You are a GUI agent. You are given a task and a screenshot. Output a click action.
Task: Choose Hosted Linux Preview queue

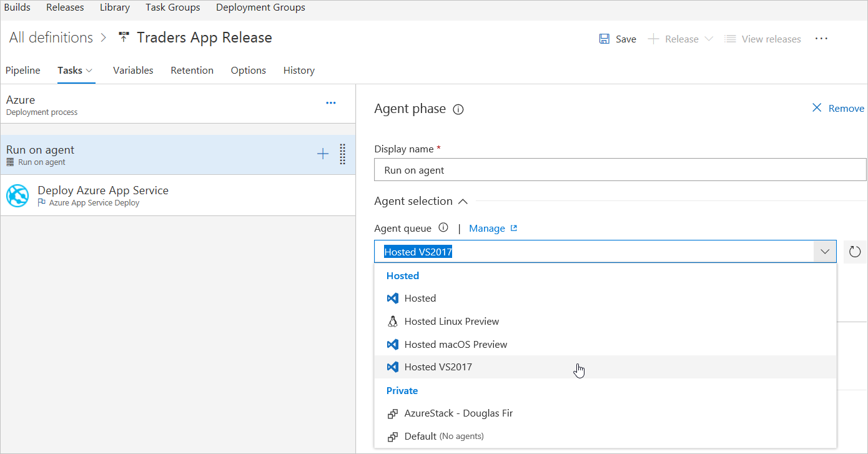pos(605,321)
